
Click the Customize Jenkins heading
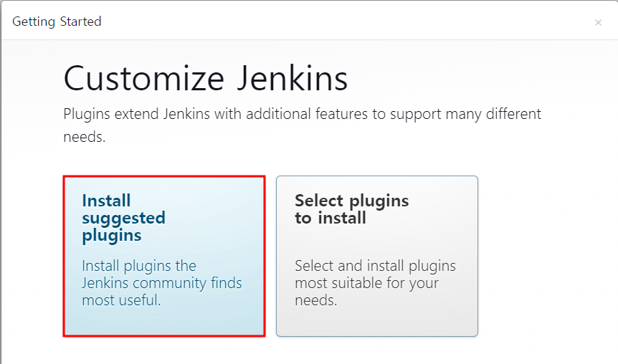click(x=206, y=79)
